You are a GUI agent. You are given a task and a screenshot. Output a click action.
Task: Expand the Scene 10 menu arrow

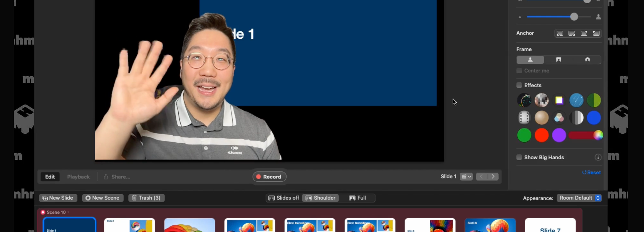[x=68, y=212]
